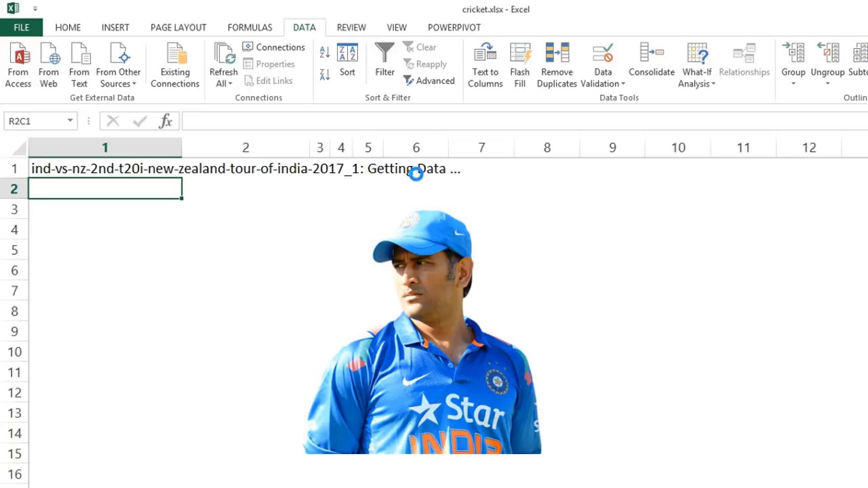Open Existing Connections
The image size is (868, 488).
click(x=175, y=65)
